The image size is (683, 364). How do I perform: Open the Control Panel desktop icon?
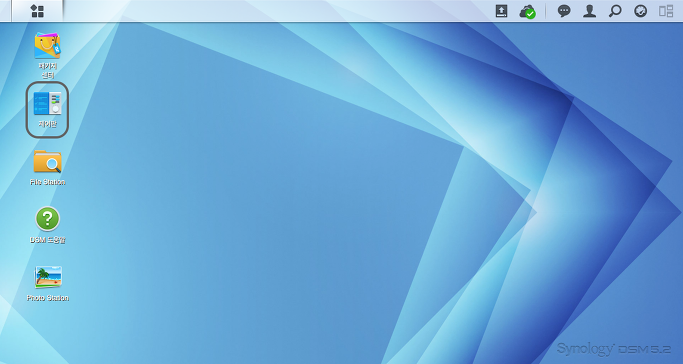47,104
